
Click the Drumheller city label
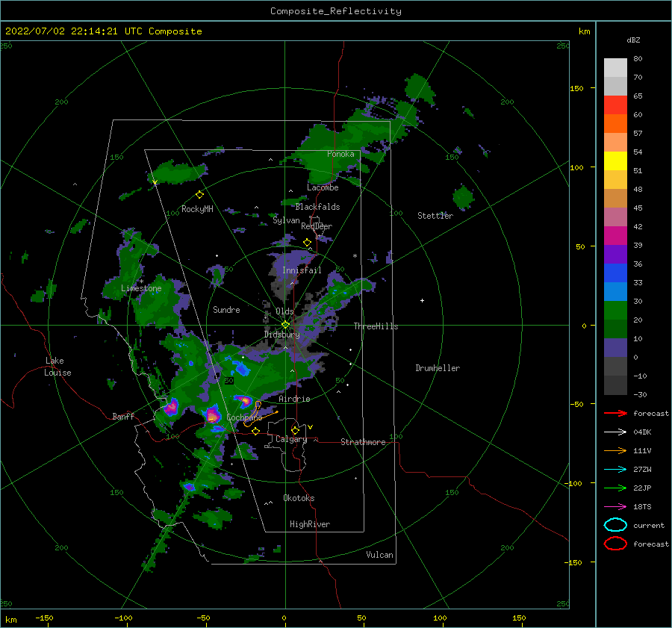point(438,368)
